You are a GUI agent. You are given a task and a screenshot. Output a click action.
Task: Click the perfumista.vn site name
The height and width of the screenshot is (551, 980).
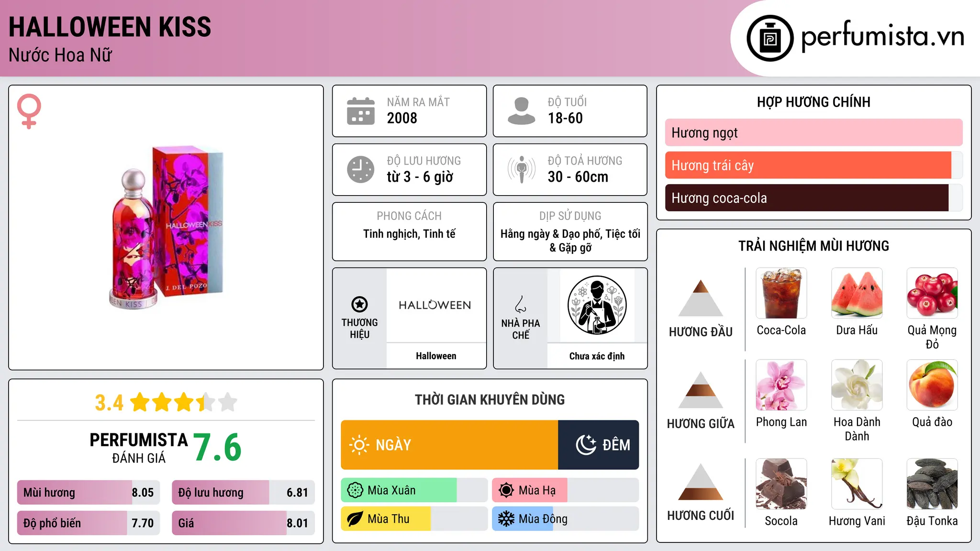coord(882,36)
